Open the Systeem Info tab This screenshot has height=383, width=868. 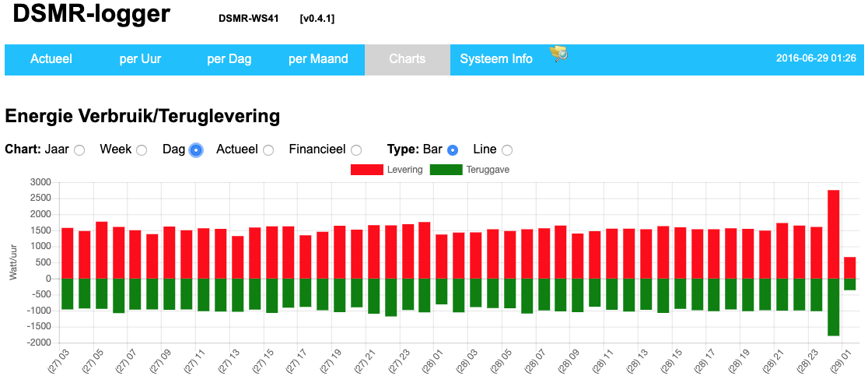(496, 59)
